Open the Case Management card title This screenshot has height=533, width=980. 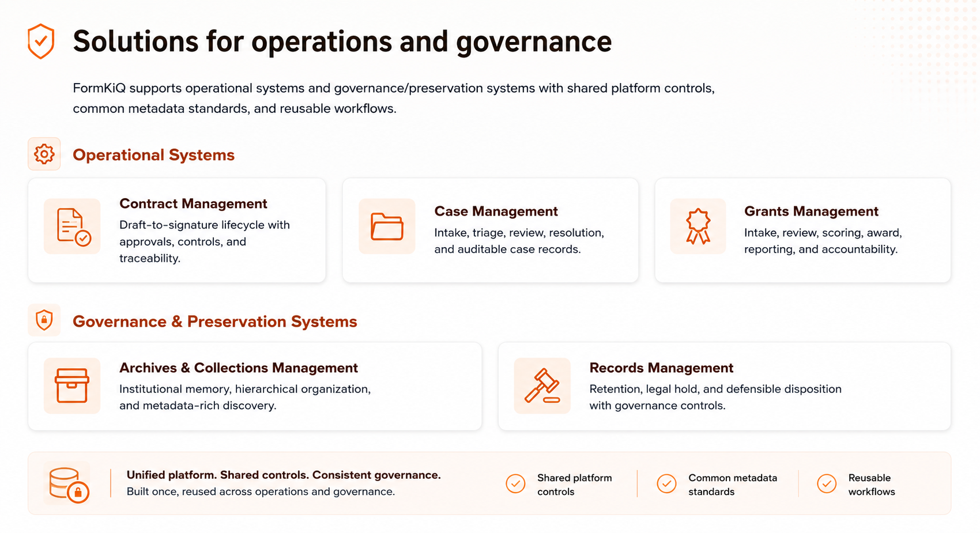[496, 211]
